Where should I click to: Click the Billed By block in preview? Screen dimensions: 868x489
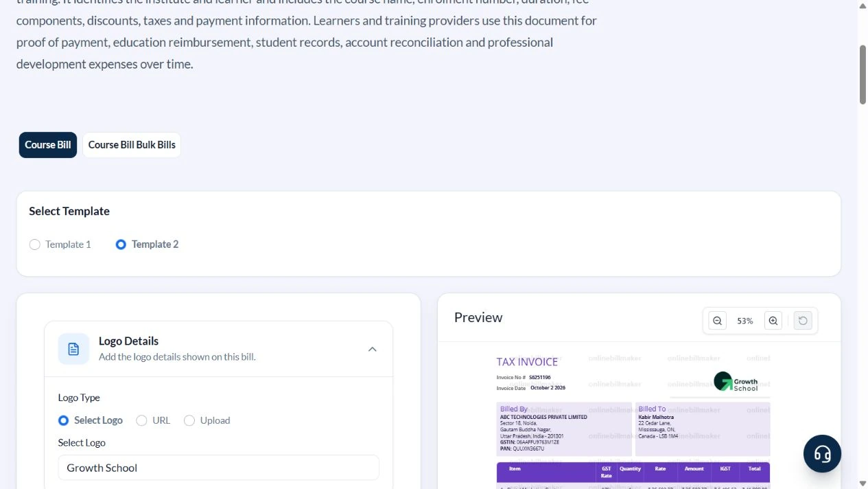click(x=564, y=429)
